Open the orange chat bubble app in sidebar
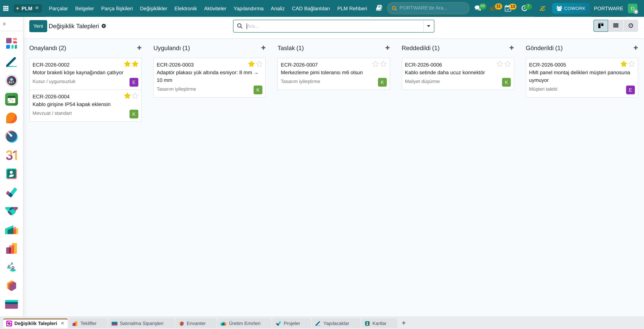Image resolution: width=644 pixels, height=329 pixels. pyautogui.click(x=12, y=118)
